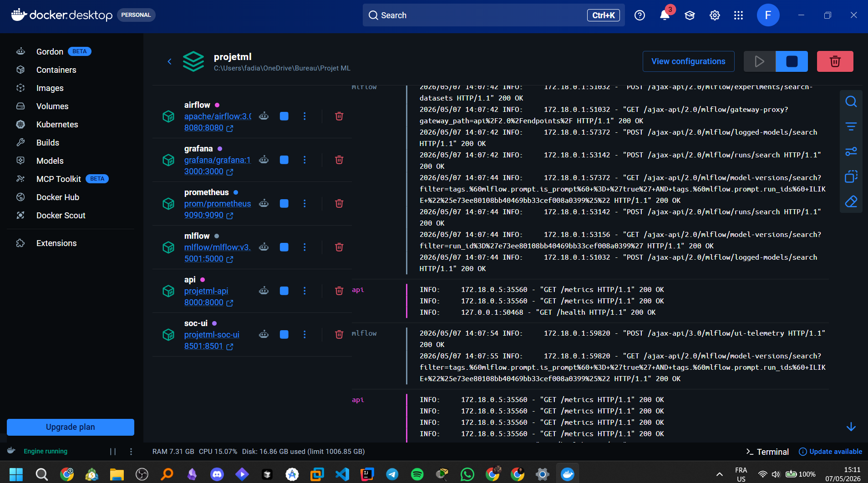
Task: Open Images section in sidebar
Action: [50, 88]
